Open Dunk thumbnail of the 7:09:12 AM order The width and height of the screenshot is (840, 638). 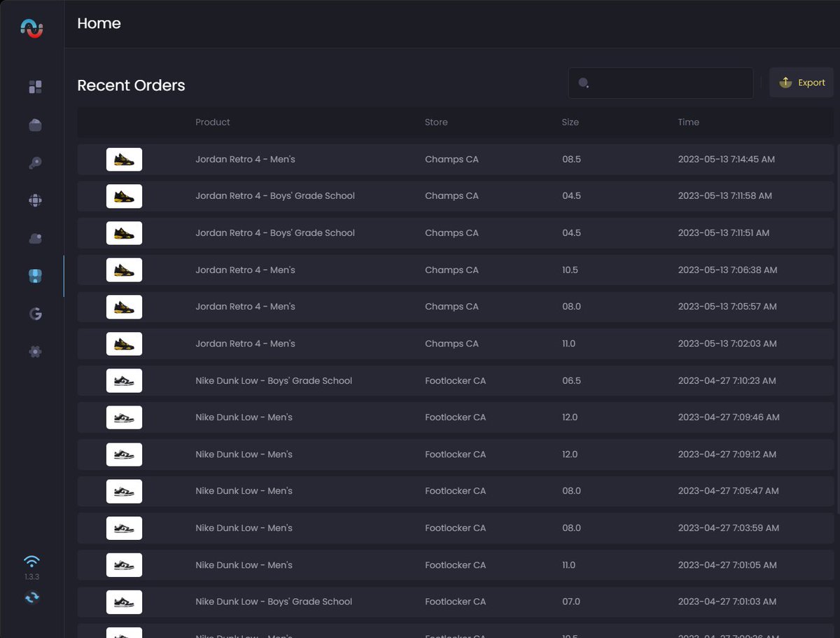coord(124,455)
